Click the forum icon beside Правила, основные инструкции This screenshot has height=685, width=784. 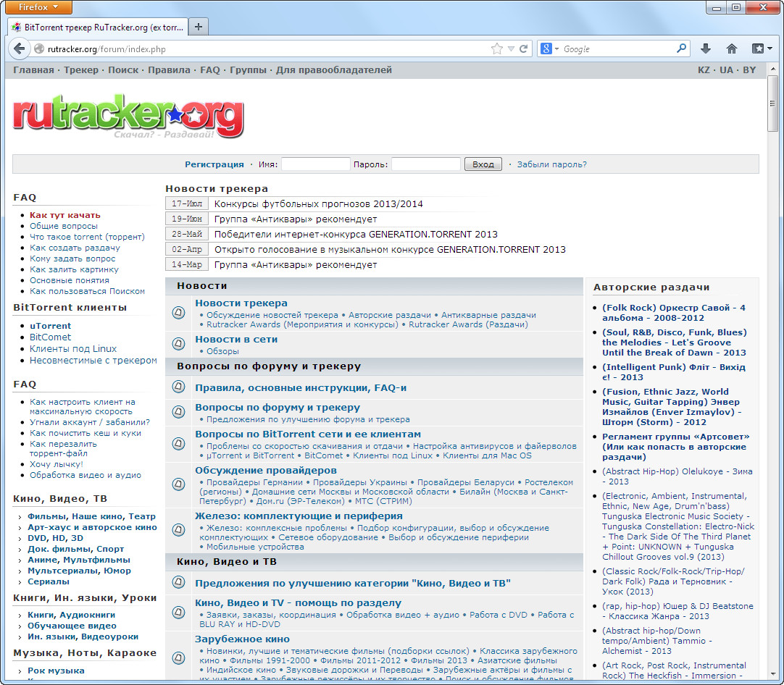(x=178, y=387)
